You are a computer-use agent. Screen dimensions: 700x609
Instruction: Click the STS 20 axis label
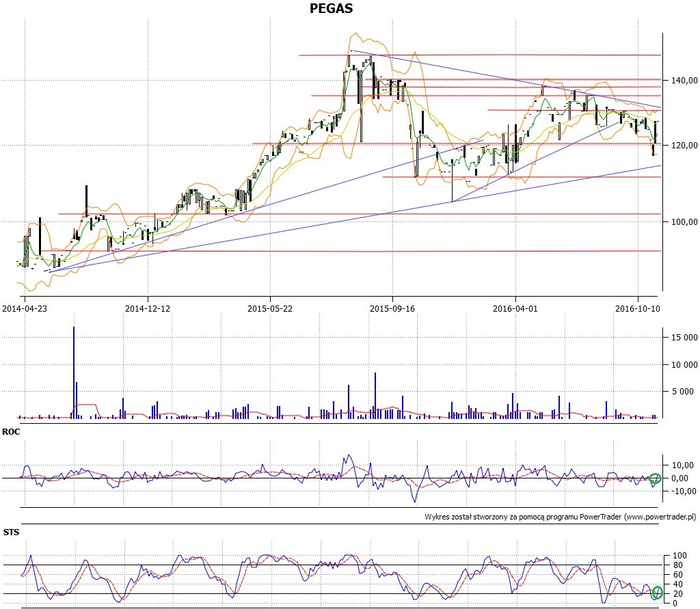point(677,594)
